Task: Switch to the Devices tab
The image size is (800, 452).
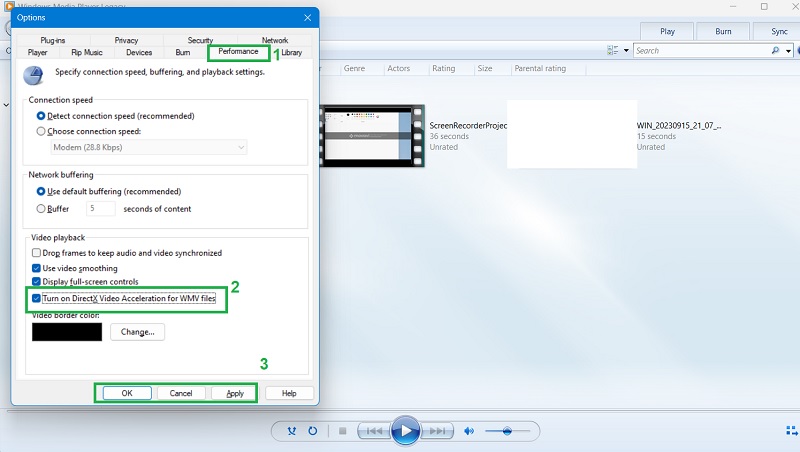Action: pos(139,53)
